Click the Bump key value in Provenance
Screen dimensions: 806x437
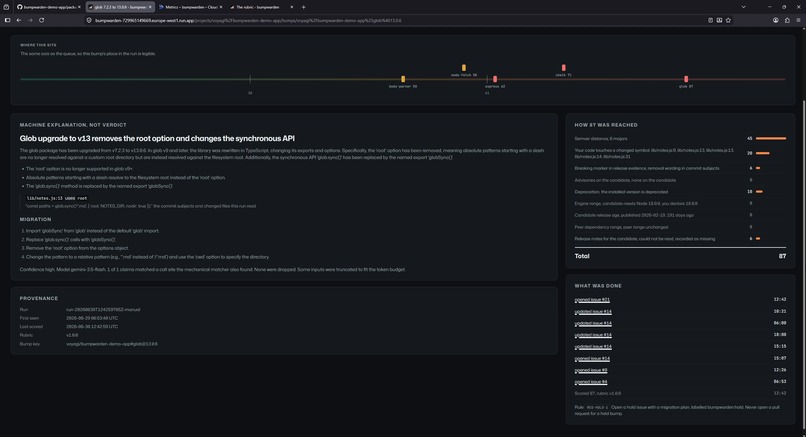[112, 344]
